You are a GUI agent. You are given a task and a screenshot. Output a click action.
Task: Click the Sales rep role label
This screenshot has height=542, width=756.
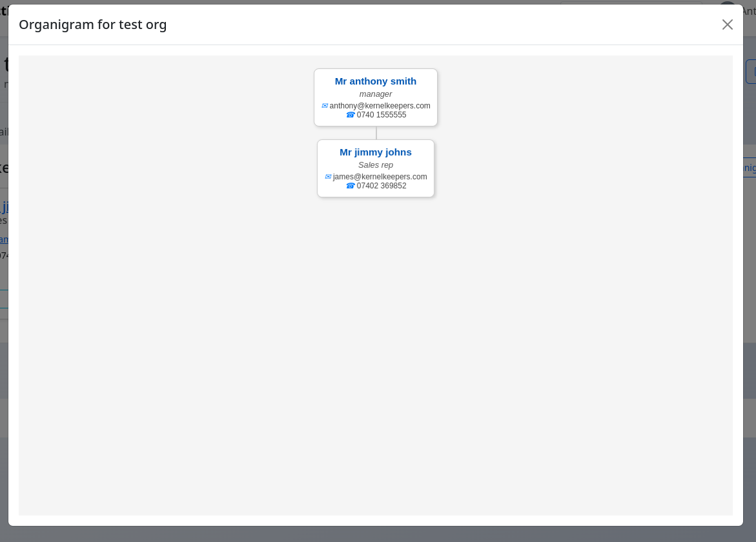pos(375,165)
